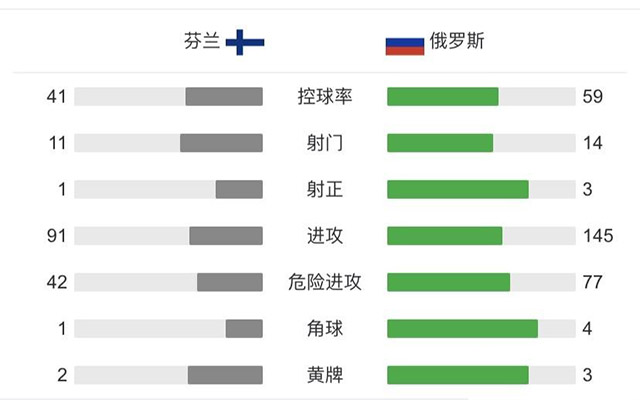Select the 芬兰 team name
640x400 pixels.
tap(200, 43)
